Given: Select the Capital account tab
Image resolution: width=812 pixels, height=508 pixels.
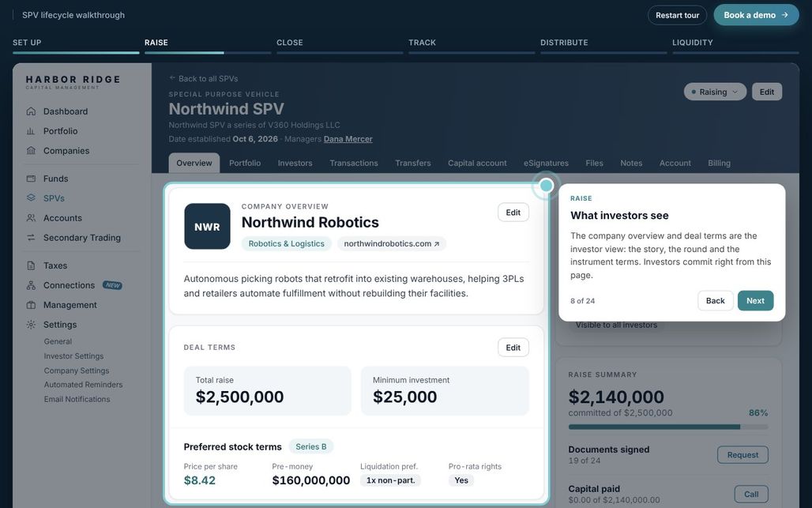Looking at the screenshot, I should click(x=477, y=163).
